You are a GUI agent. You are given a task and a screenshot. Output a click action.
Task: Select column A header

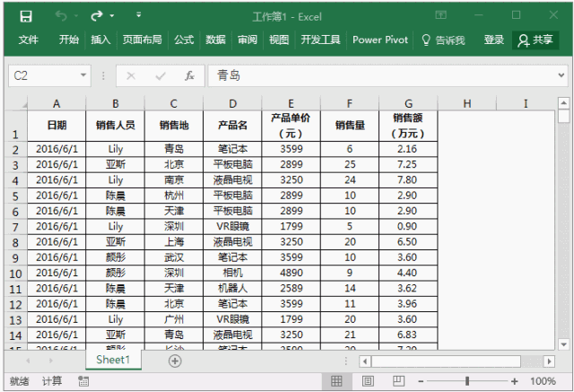57,103
